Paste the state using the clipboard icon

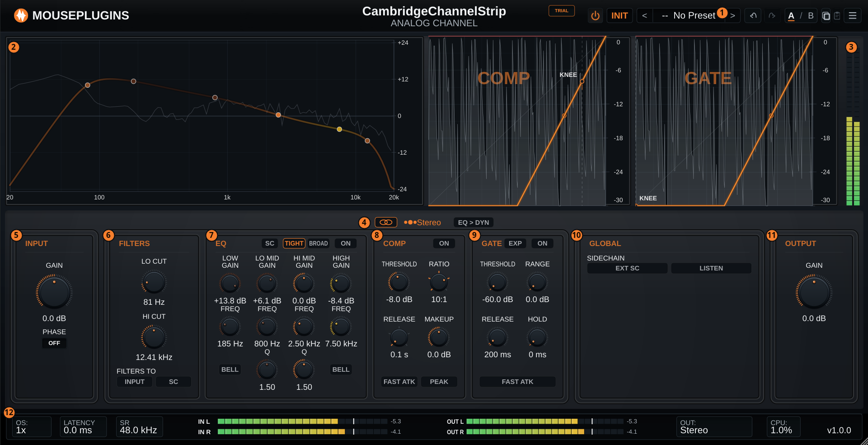[x=837, y=16]
